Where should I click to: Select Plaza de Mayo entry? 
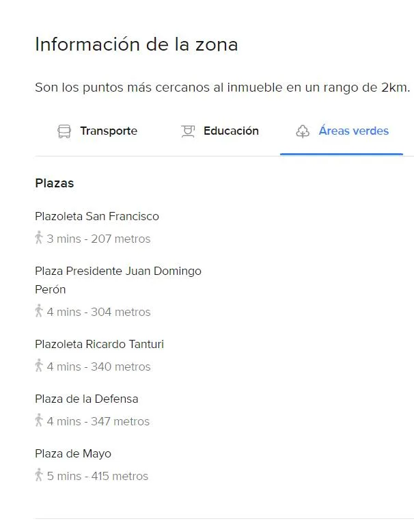point(73,454)
